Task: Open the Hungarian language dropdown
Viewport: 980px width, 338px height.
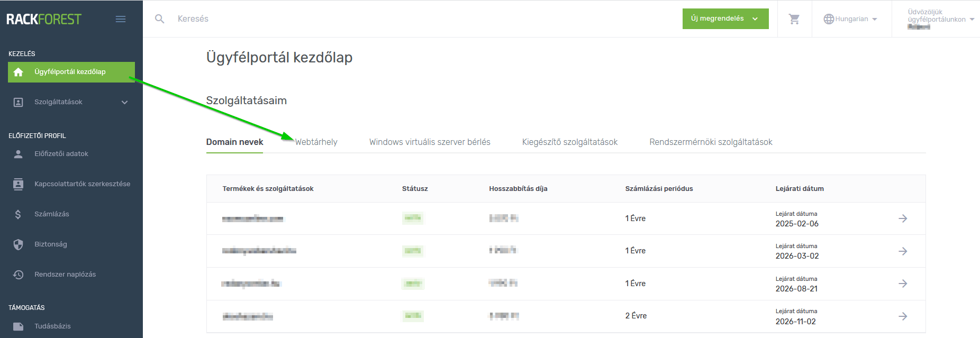Action: (x=851, y=19)
